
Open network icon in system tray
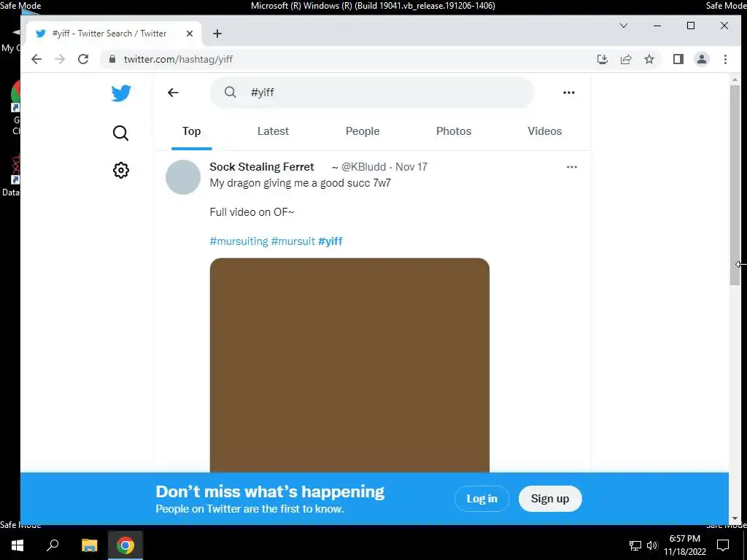(x=635, y=545)
